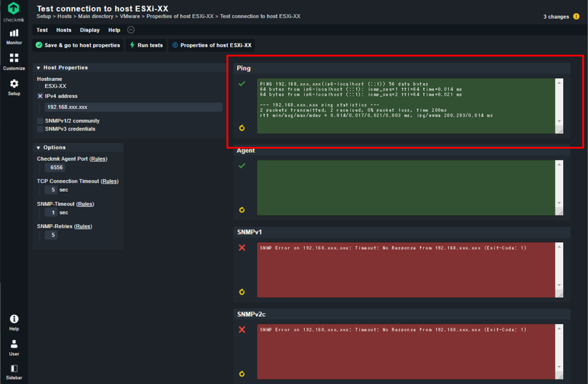The width and height of the screenshot is (588, 384).
Task: Uncheck the IPv4 address checkbox
Action: (40, 96)
